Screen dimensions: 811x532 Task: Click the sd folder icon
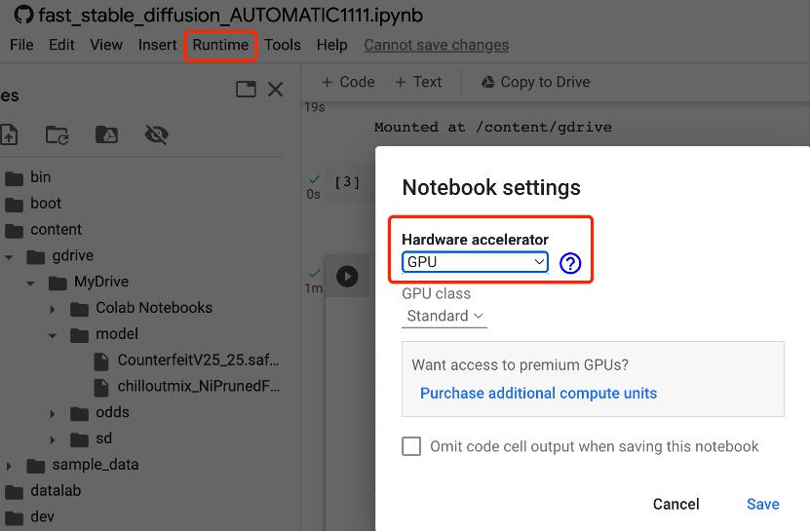(x=79, y=439)
